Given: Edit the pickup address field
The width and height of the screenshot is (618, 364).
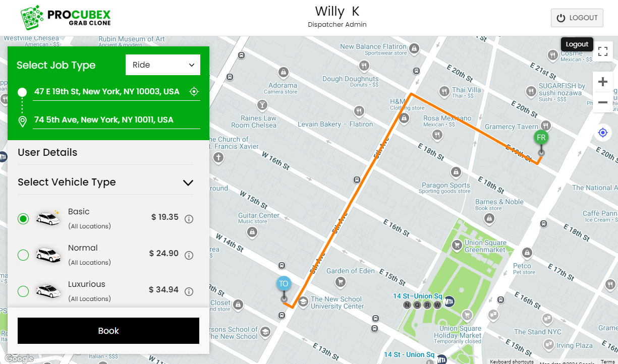Looking at the screenshot, I should (107, 92).
